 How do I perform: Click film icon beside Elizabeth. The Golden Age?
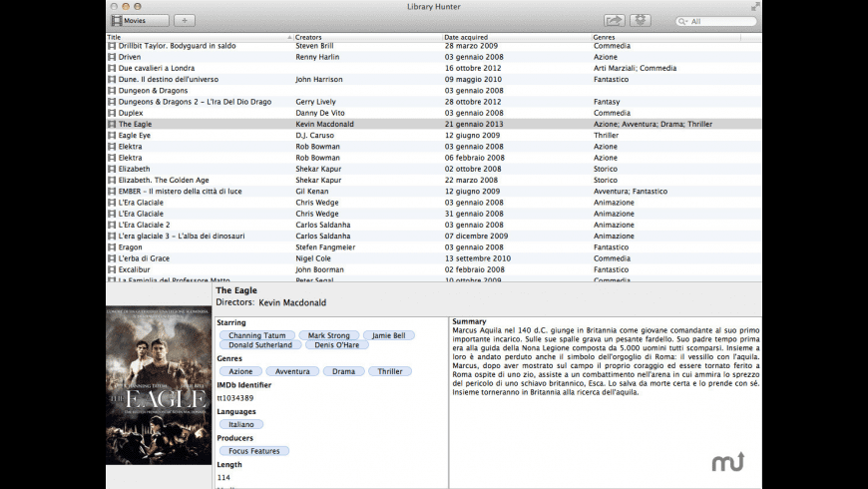112,180
